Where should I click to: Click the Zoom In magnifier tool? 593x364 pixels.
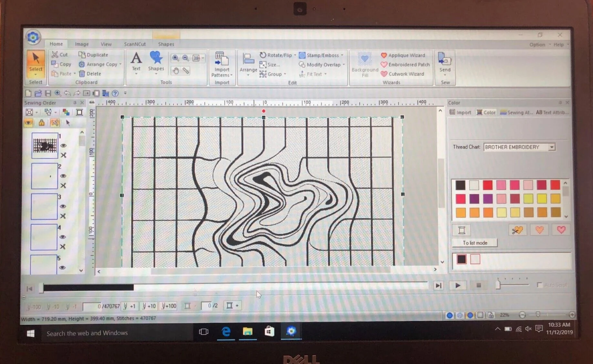click(x=175, y=58)
